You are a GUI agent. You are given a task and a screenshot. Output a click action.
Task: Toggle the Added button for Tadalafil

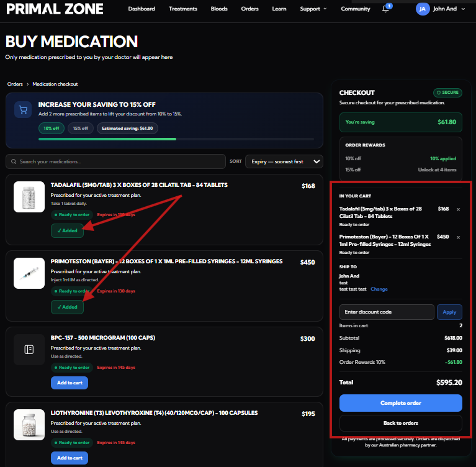[67, 230]
